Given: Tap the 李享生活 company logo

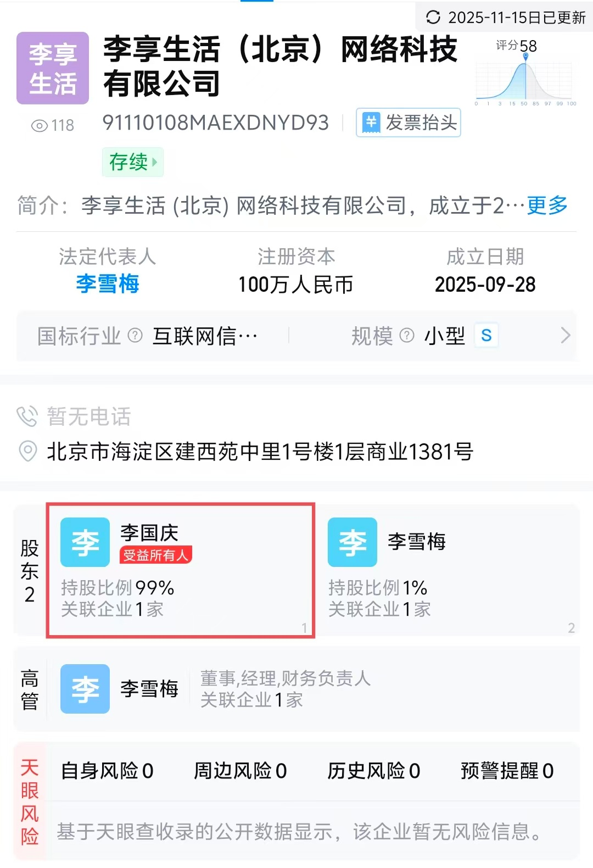Looking at the screenshot, I should 53,68.
